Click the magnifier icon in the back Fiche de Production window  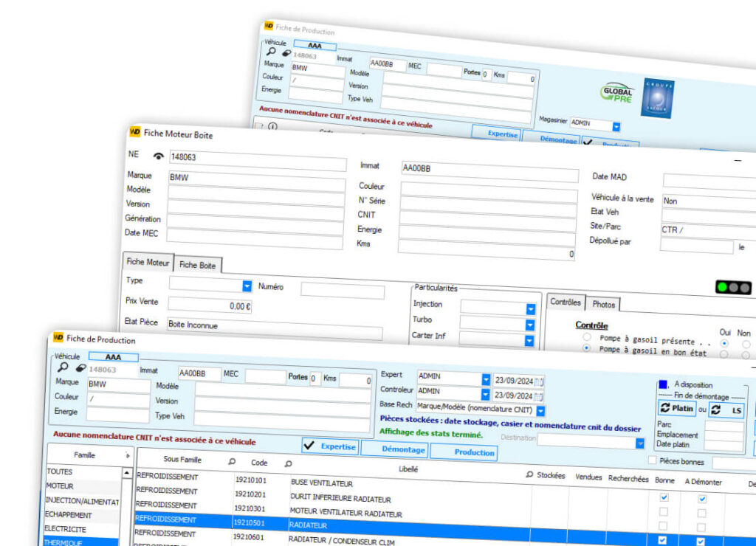pyautogui.click(x=272, y=51)
